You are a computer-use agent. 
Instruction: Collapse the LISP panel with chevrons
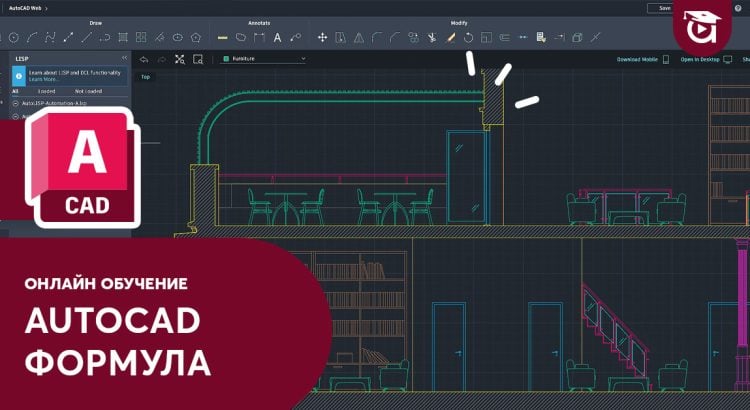(124, 59)
